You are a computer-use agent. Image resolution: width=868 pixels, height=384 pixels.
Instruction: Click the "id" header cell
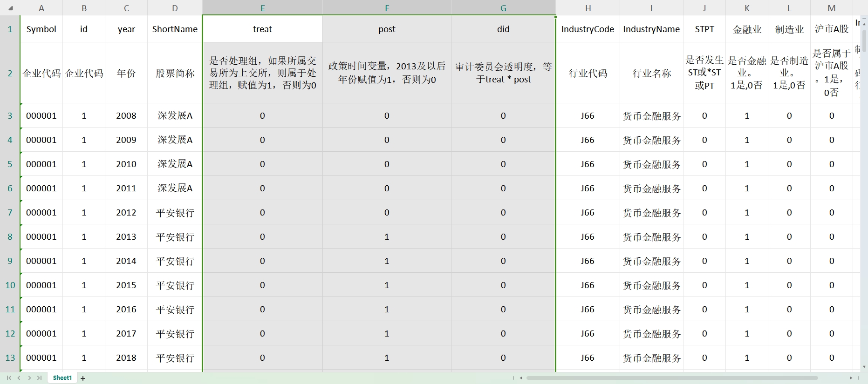tap(84, 29)
